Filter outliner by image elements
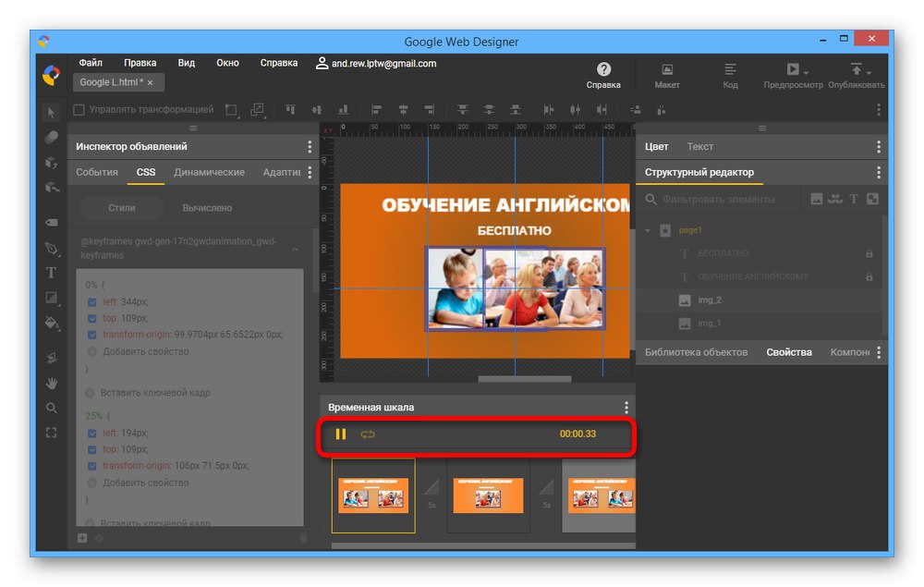Screen dimensions: 924x587 (817, 199)
